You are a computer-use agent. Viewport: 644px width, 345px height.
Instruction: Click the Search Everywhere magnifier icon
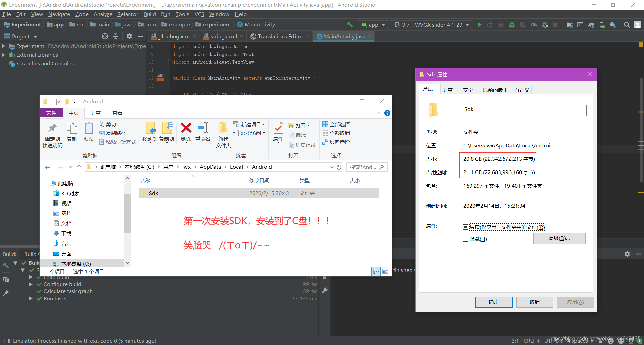pyautogui.click(x=627, y=25)
